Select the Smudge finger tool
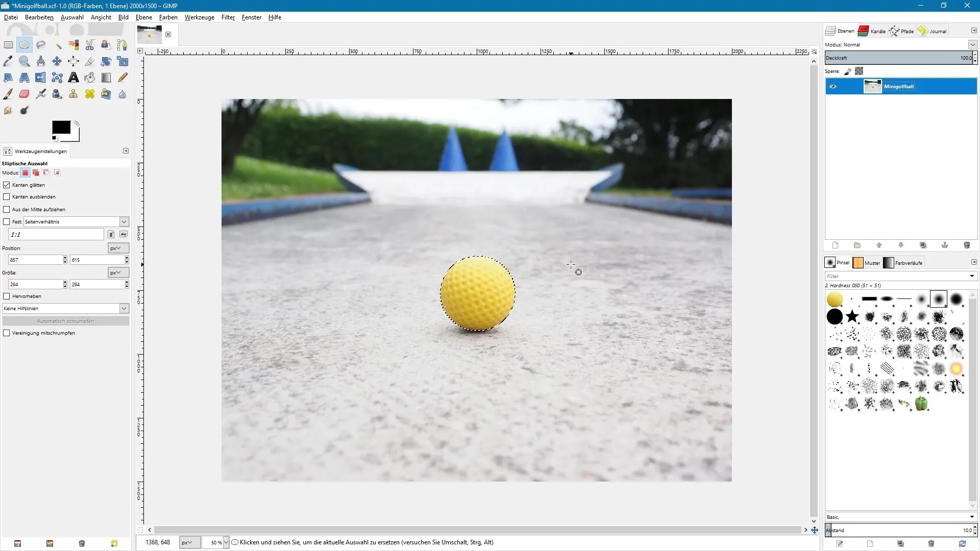The height and width of the screenshot is (551, 980). (8, 110)
